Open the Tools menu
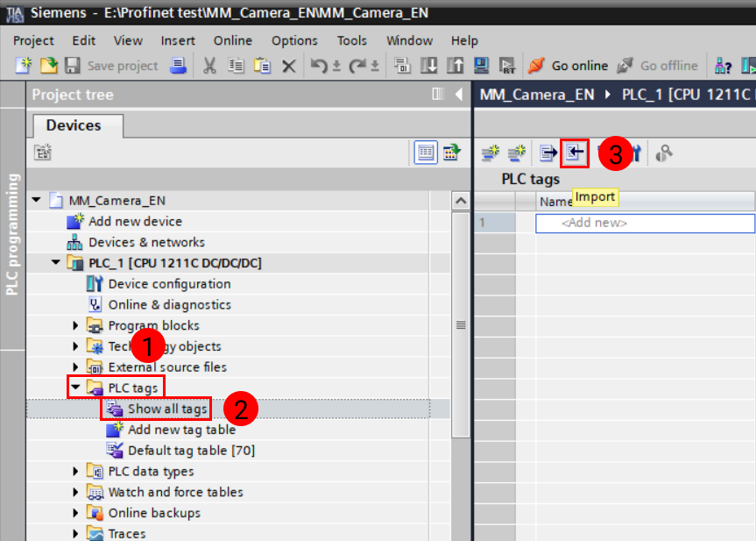Viewport: 756px width, 541px height. point(352,40)
